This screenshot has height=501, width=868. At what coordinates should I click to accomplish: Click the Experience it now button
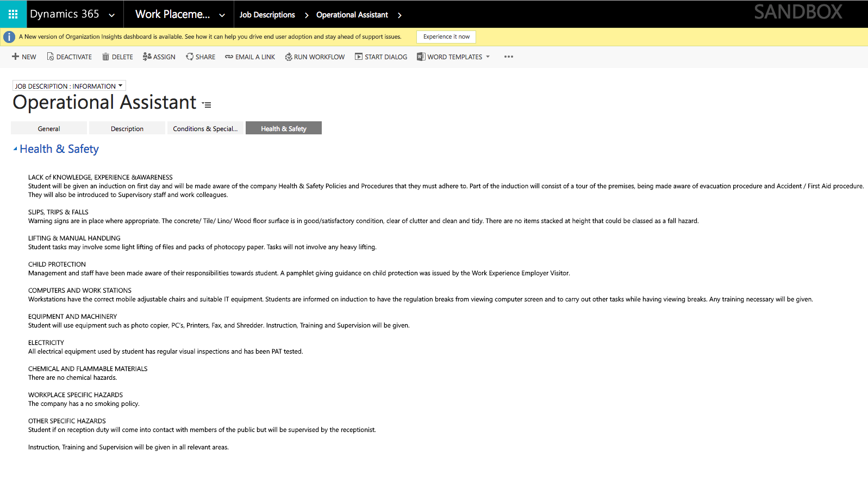click(446, 37)
